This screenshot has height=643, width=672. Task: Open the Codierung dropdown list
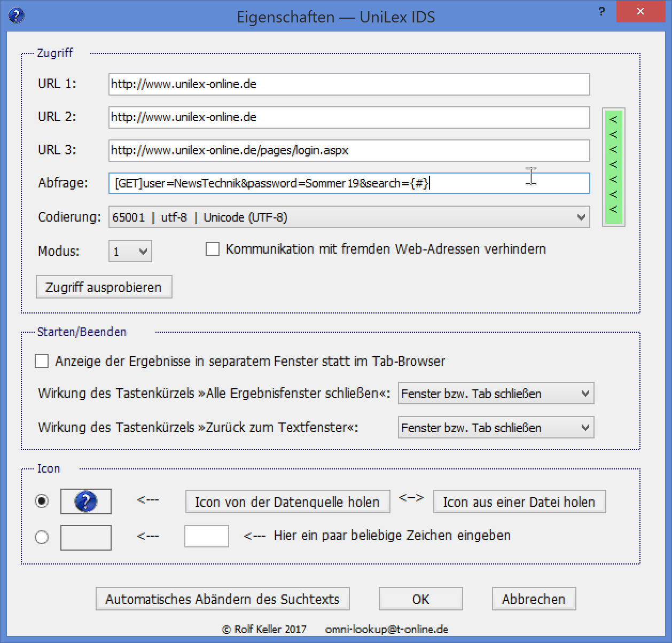(349, 217)
